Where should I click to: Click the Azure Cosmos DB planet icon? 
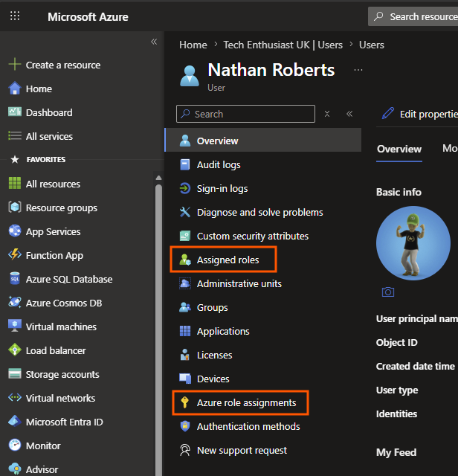click(15, 303)
